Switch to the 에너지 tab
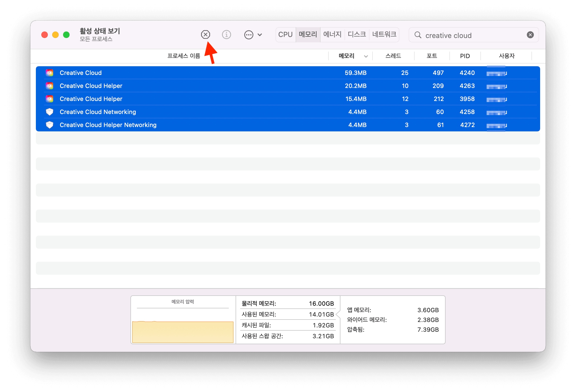576x392 pixels. (332, 34)
